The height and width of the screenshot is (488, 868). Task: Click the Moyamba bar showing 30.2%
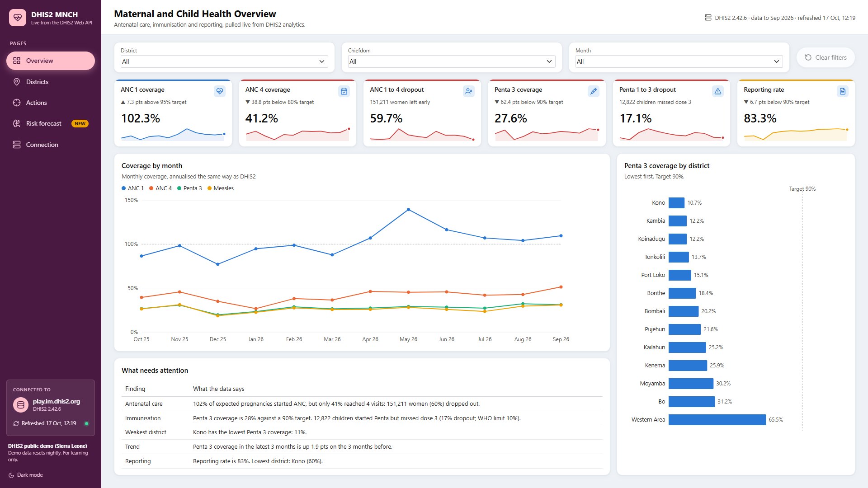point(691,384)
